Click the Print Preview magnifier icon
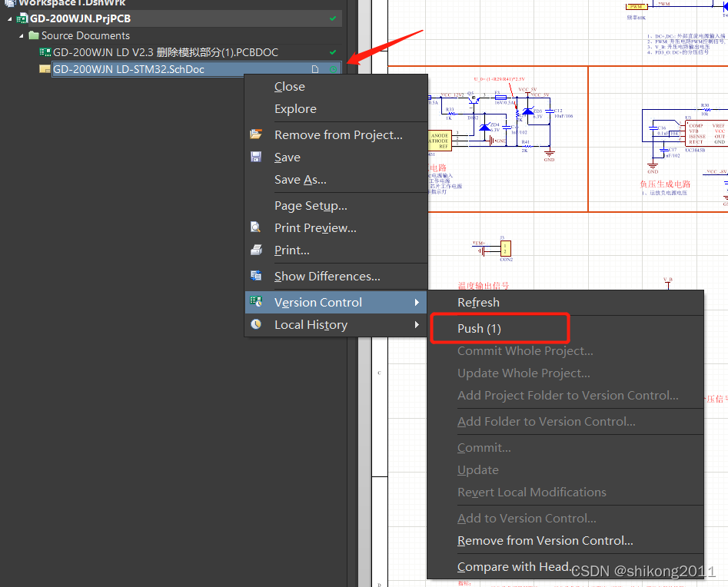Screen dimensions: 728x587 (256, 227)
